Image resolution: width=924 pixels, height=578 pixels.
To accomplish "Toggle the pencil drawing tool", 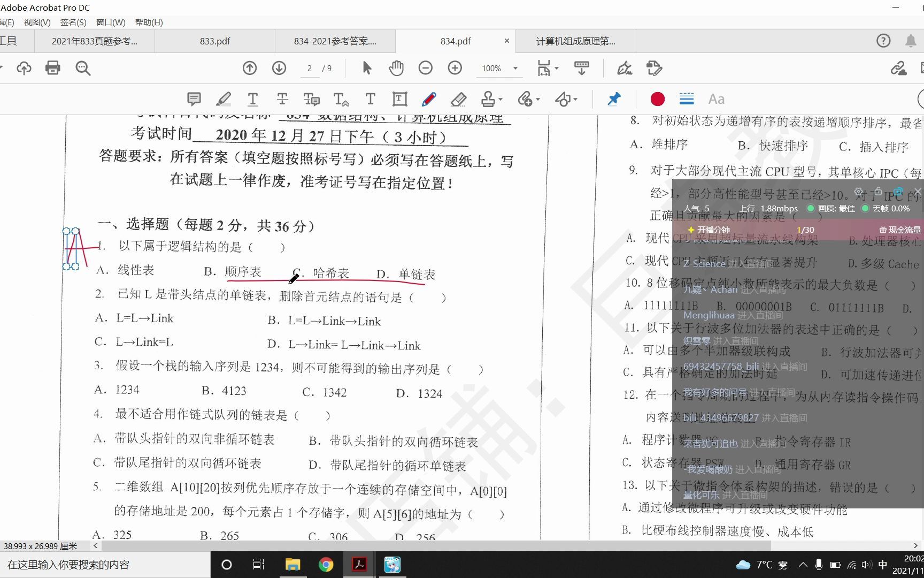I will coord(429,99).
